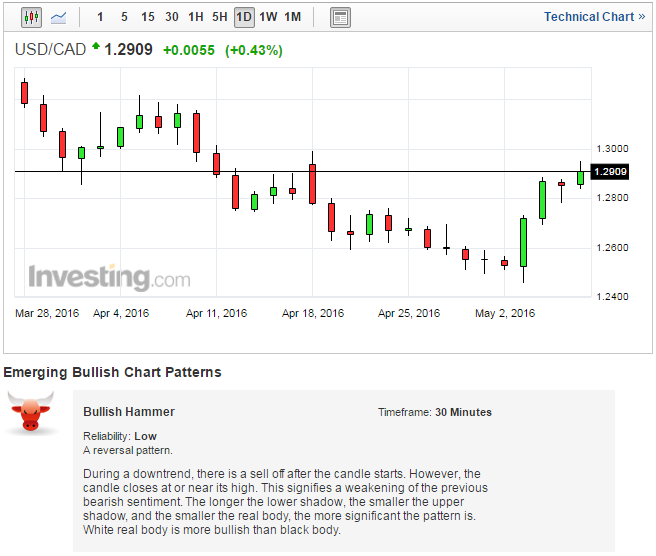Select the 1D timeframe
The image size is (656, 556).
pos(244,18)
